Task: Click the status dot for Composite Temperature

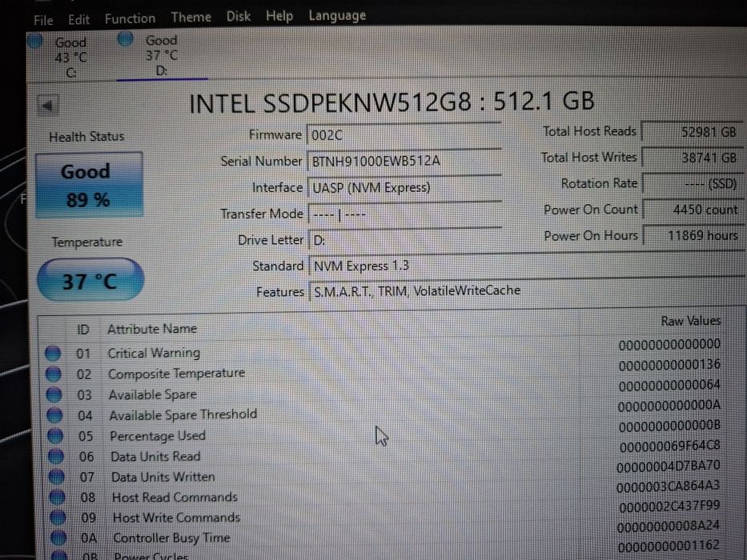Action: coord(54,374)
